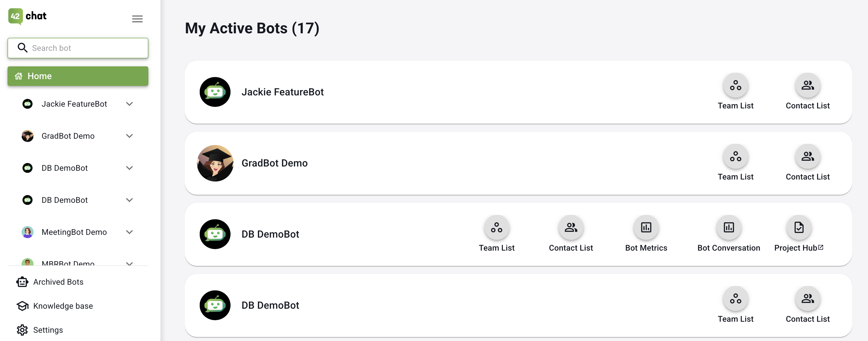868x341 pixels.
Task: Open Archived Bots from sidebar
Action: [x=58, y=282]
